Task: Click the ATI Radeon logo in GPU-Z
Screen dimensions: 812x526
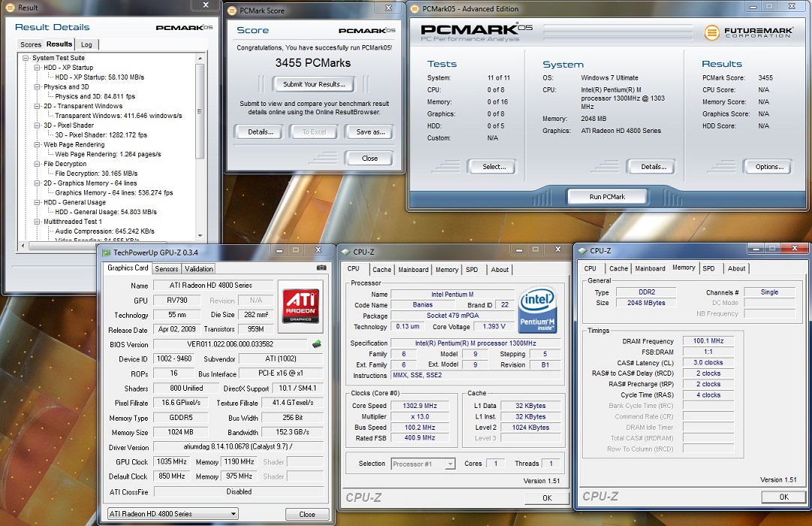Action: [300, 307]
